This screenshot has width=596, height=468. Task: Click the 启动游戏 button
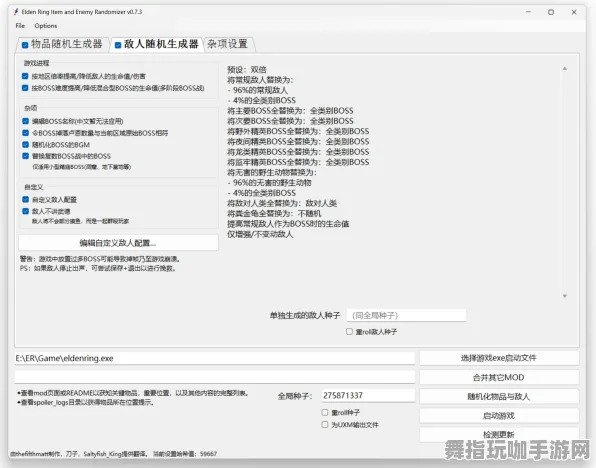(499, 416)
